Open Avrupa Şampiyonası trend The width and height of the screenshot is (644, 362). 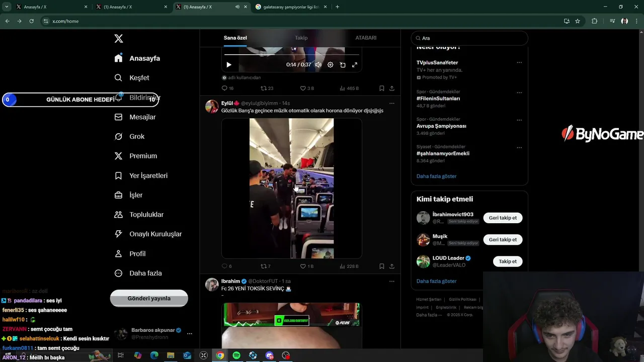(x=441, y=126)
